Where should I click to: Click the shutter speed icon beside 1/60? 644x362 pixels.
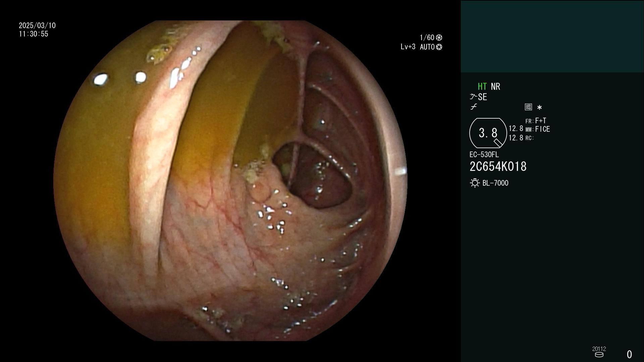click(x=439, y=38)
